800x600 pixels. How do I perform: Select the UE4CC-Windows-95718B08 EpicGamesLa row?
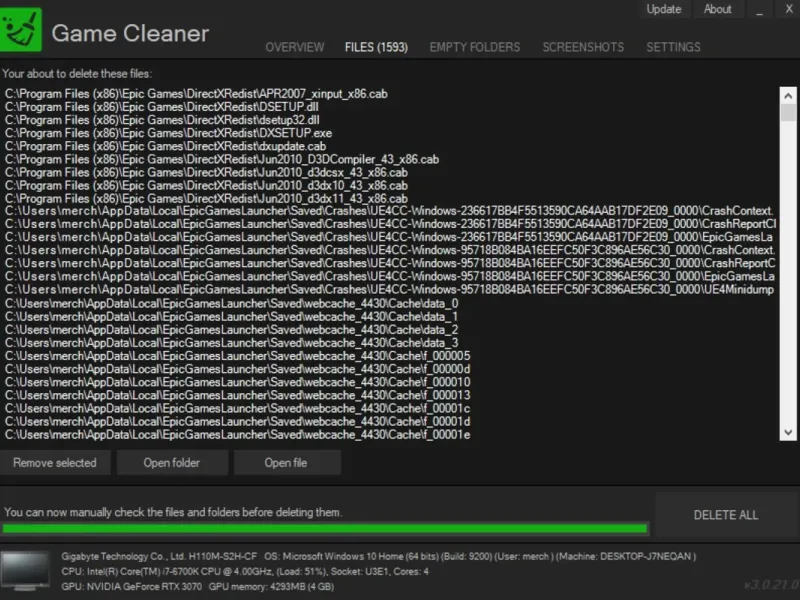pyautogui.click(x=391, y=277)
